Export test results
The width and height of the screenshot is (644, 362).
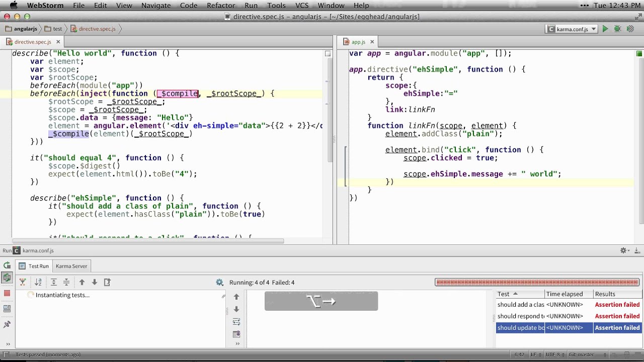(x=107, y=283)
